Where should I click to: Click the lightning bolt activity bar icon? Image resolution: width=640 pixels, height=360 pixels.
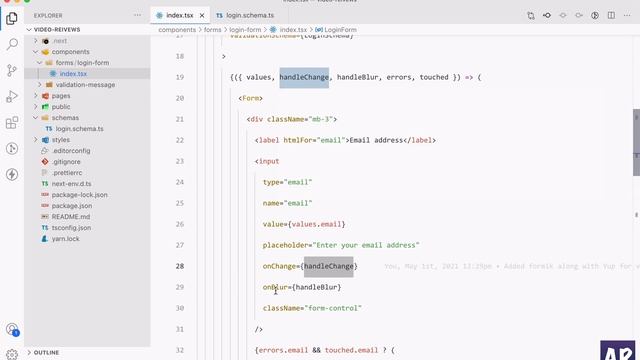tap(12, 174)
